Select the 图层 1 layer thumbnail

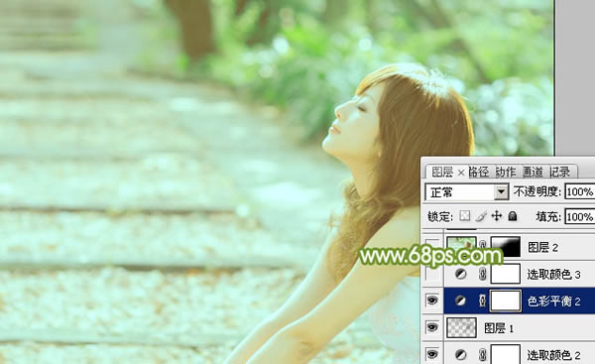[462, 328]
